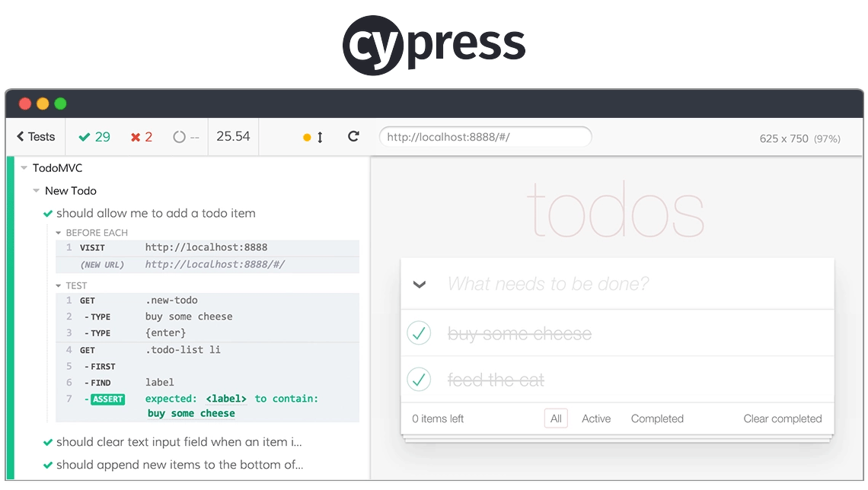Click the feed the cat todo label

(x=496, y=380)
